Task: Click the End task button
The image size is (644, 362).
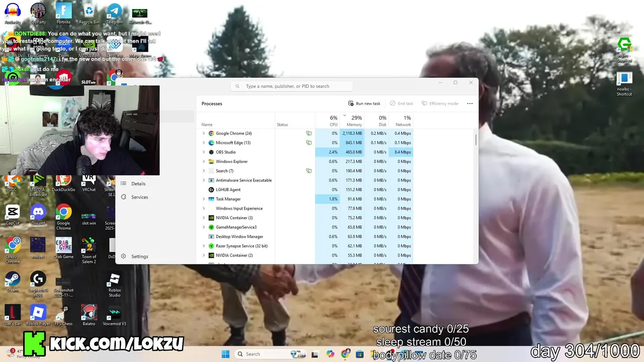Action: tap(401, 104)
